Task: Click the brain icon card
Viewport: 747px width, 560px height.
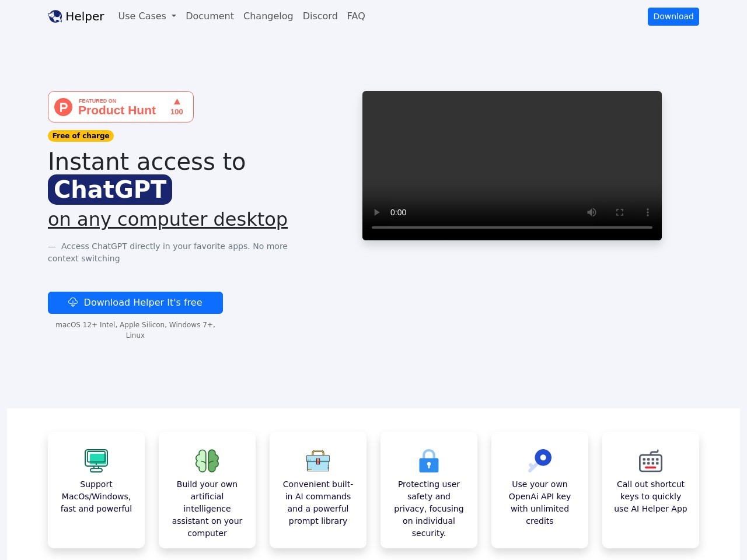Action: point(207,460)
